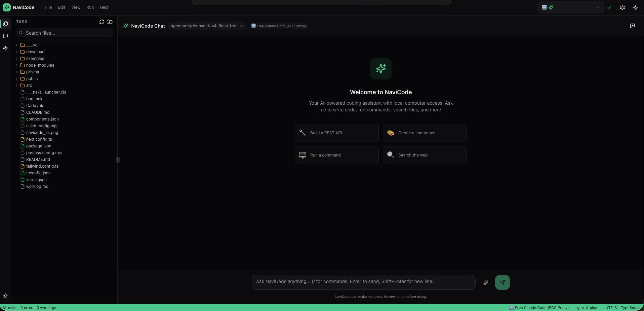Focus the Ask NaviCode anything input
The image size is (644, 311).
point(363,282)
